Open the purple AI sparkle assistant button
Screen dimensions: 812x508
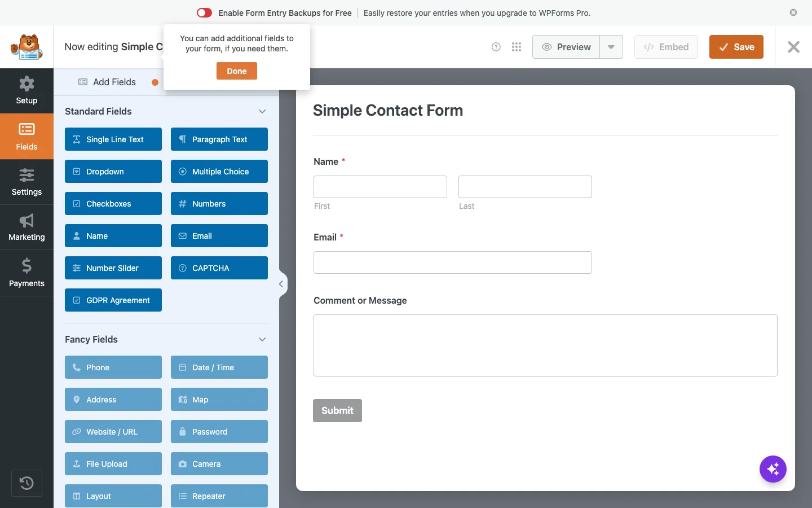click(x=773, y=469)
